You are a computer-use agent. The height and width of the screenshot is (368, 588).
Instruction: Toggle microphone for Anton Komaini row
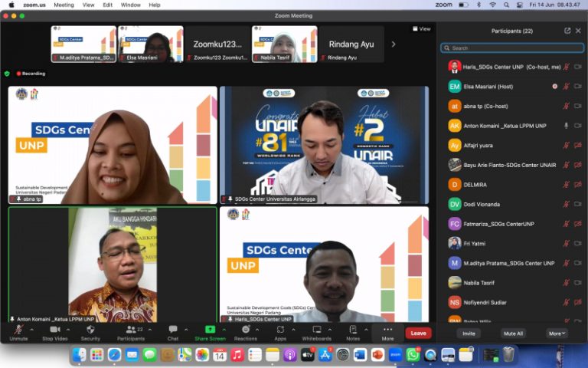click(567, 126)
